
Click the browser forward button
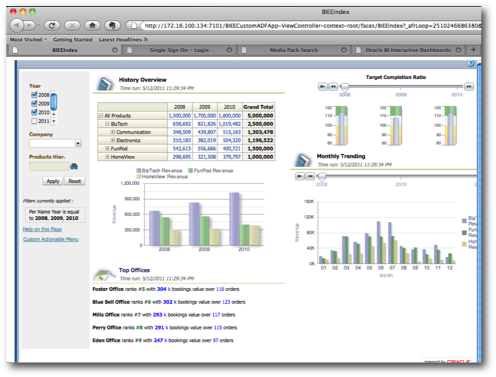pos(30,25)
